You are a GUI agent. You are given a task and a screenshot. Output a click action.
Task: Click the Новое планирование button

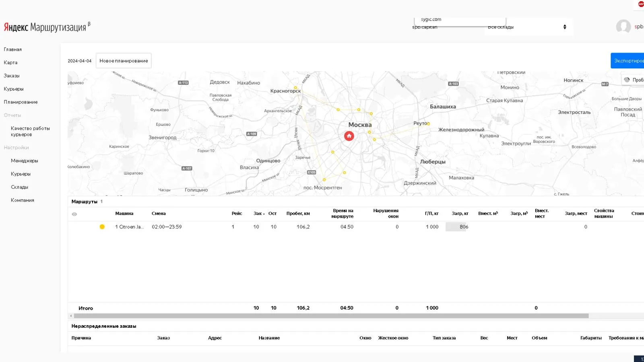coord(124,61)
